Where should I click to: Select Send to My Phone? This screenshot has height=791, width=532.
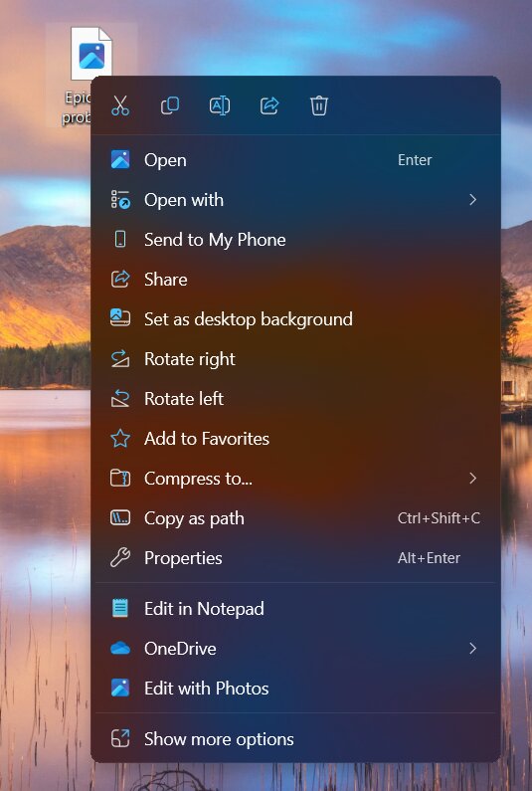pos(295,239)
